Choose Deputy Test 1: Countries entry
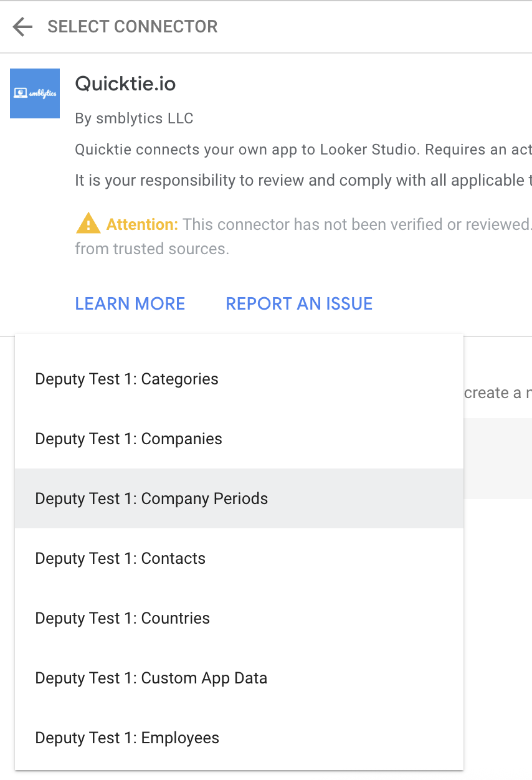This screenshot has height=780, width=532. click(x=239, y=618)
